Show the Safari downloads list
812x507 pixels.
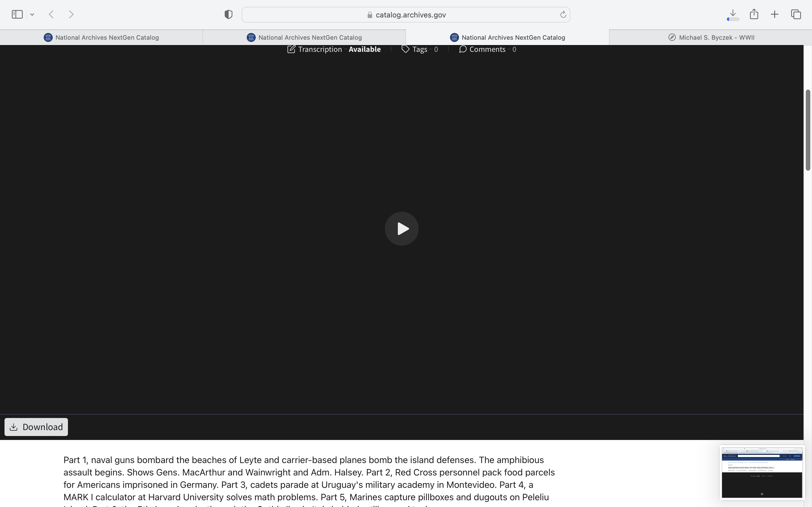733,14
